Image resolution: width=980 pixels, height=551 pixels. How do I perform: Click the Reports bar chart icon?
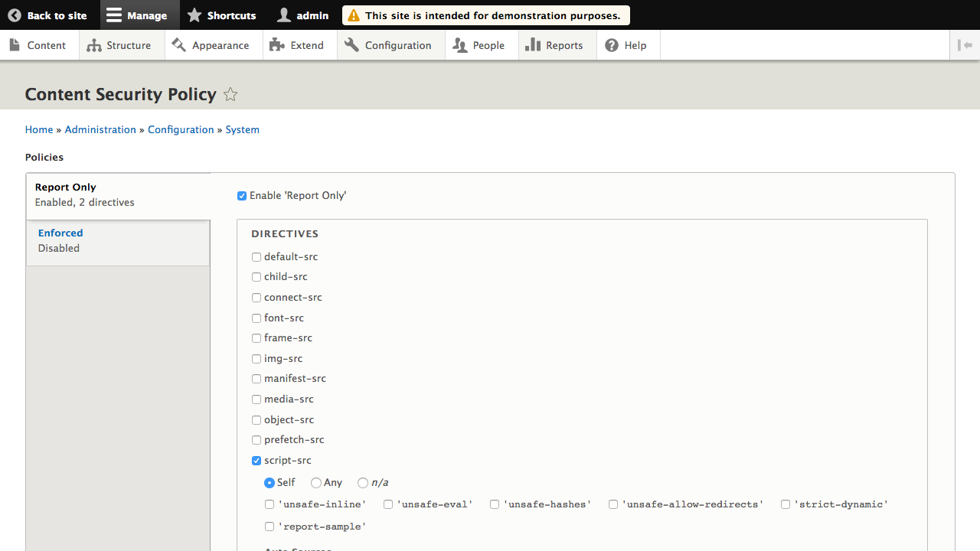(533, 45)
